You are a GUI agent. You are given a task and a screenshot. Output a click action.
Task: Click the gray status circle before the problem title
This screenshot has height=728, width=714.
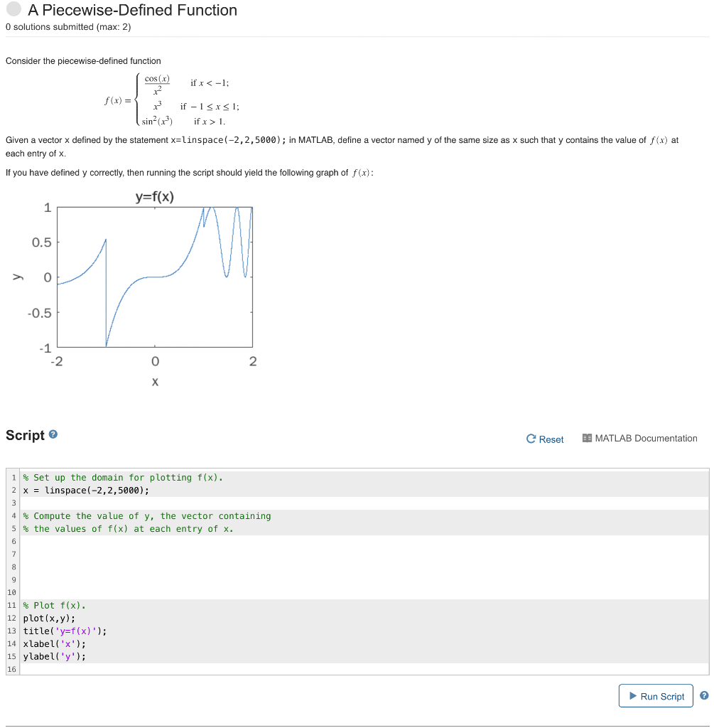13,11
